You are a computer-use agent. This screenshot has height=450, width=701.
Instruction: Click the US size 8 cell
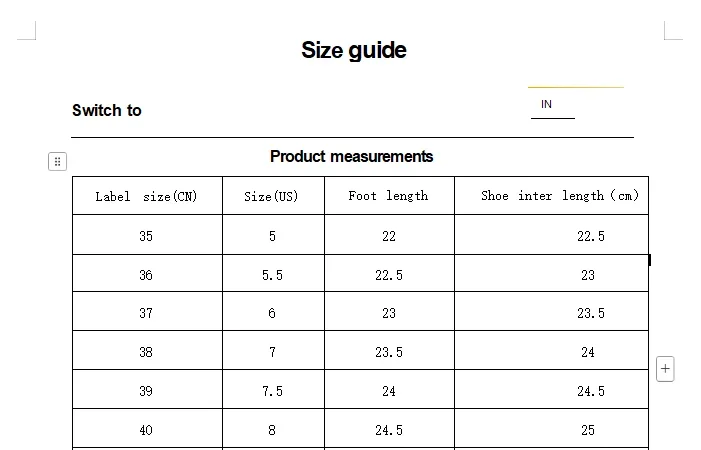click(272, 430)
